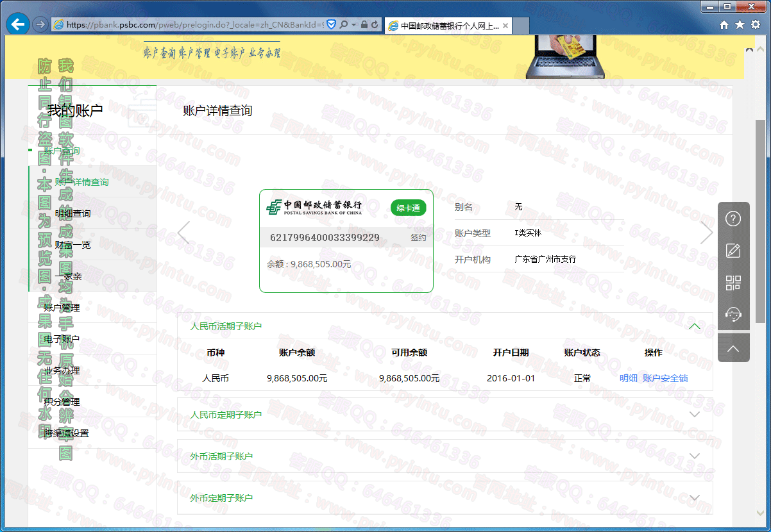Open the feedback pencil icon
Viewport: 771px width, 532px height.
(733, 251)
